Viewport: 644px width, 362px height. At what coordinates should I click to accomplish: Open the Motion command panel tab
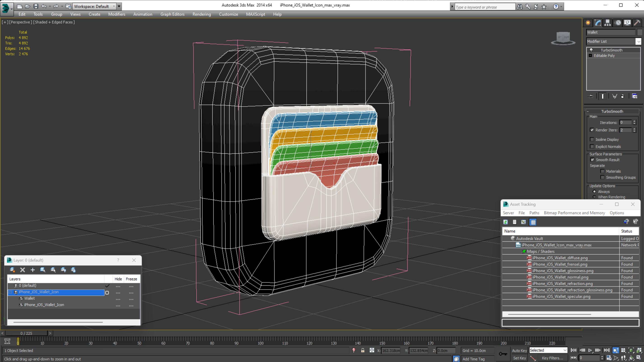tap(618, 23)
